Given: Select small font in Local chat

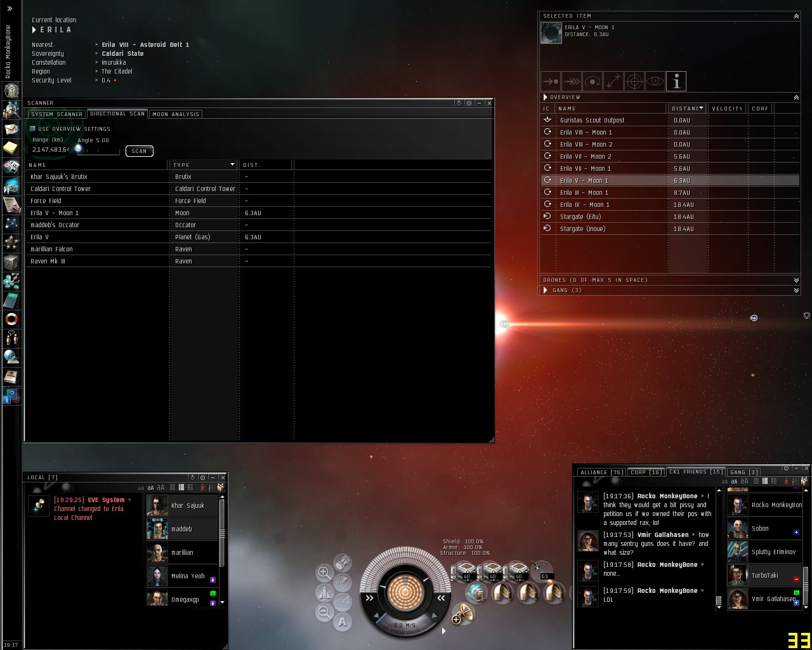Looking at the screenshot, I should 141,488.
